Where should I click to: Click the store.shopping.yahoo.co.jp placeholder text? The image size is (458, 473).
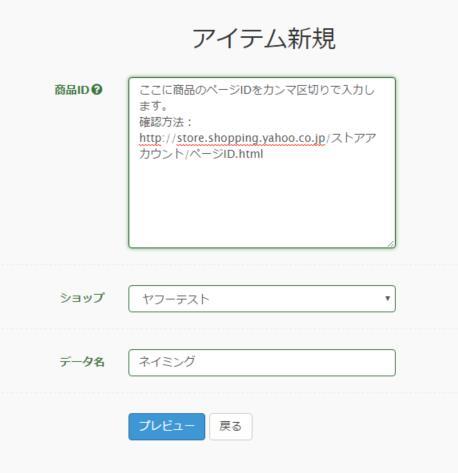pyautogui.click(x=251, y=138)
